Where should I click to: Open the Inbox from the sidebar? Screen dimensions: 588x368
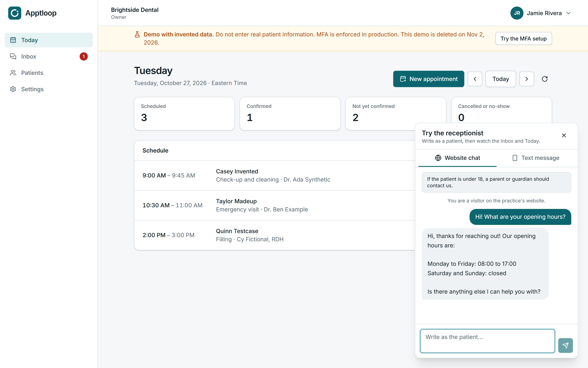click(x=49, y=56)
